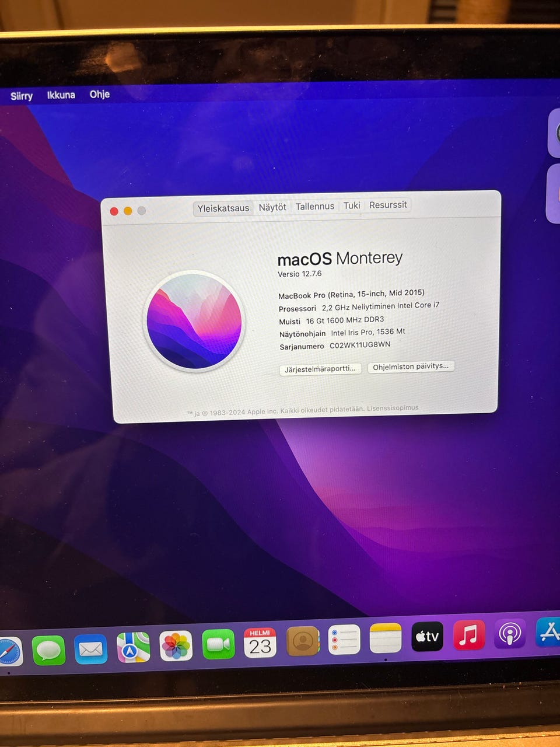Open Calendar showing HELMI 23
Image resolution: width=560 pixels, height=747 pixels.
[x=260, y=643]
